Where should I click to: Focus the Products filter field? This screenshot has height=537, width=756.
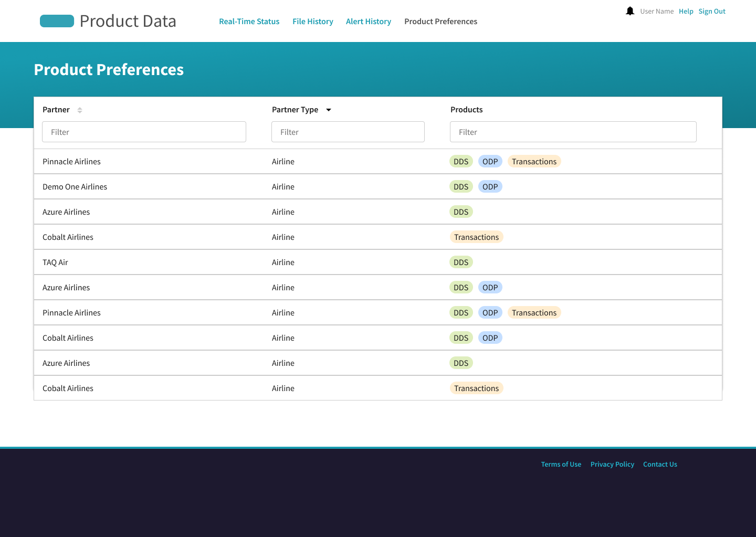pos(573,132)
